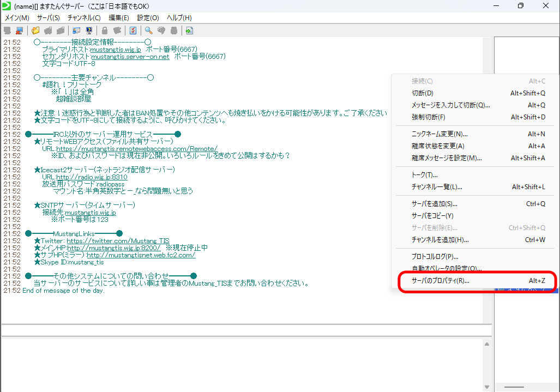Image resolution: width=560 pixels, height=392 pixels.
Task: Click the nickname card toolbar icon
Action: pos(76,31)
